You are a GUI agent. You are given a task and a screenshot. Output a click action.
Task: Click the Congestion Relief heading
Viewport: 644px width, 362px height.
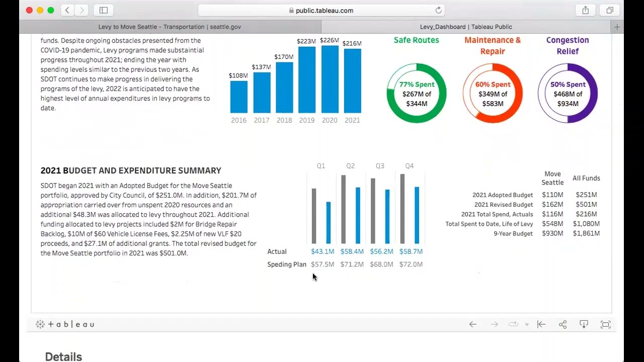(568, 45)
